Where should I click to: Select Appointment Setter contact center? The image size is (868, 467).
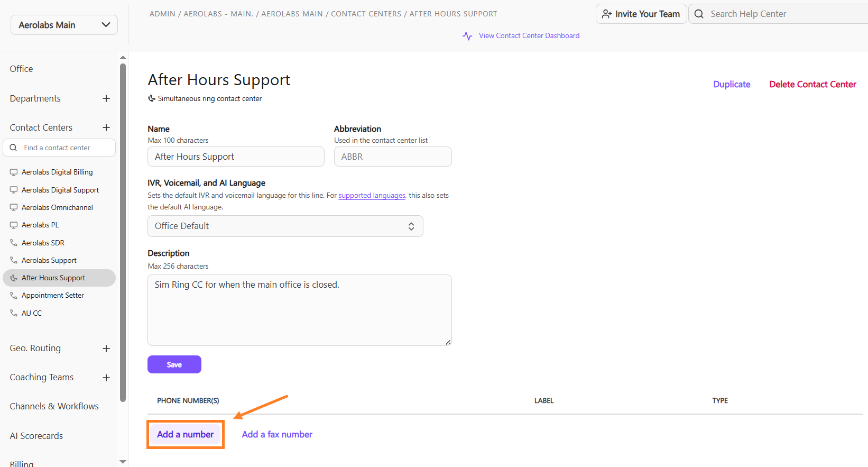53,295
